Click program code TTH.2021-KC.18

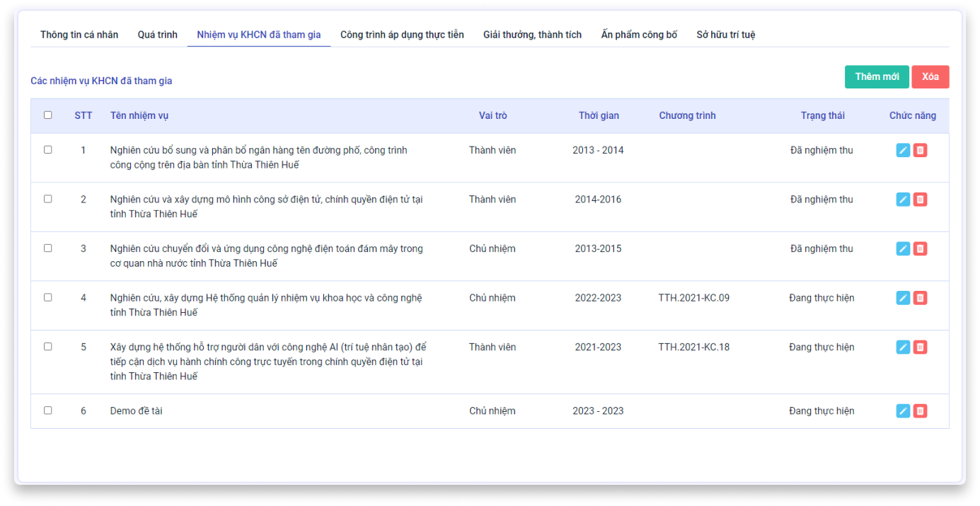point(693,347)
